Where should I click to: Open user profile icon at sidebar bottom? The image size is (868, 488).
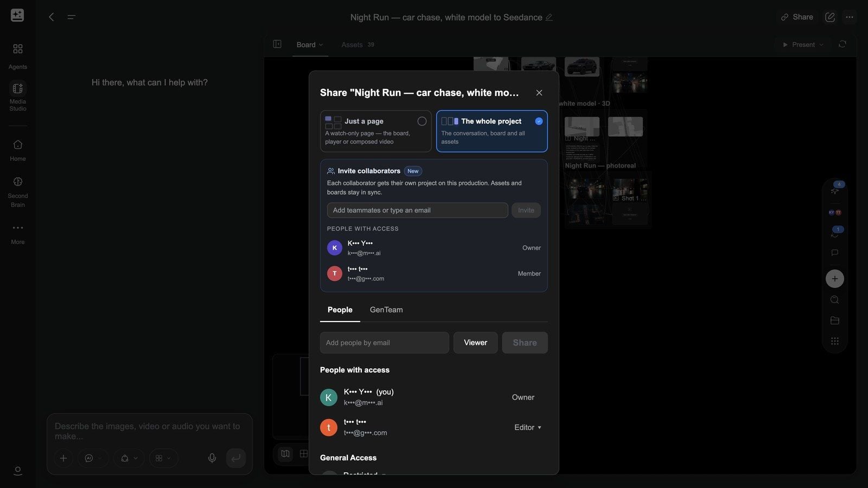[x=17, y=471]
